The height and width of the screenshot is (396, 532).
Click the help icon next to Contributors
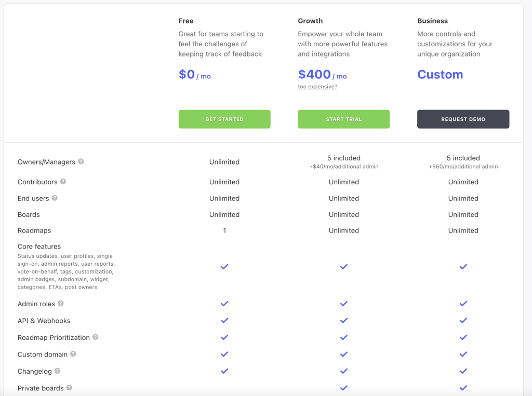point(63,181)
